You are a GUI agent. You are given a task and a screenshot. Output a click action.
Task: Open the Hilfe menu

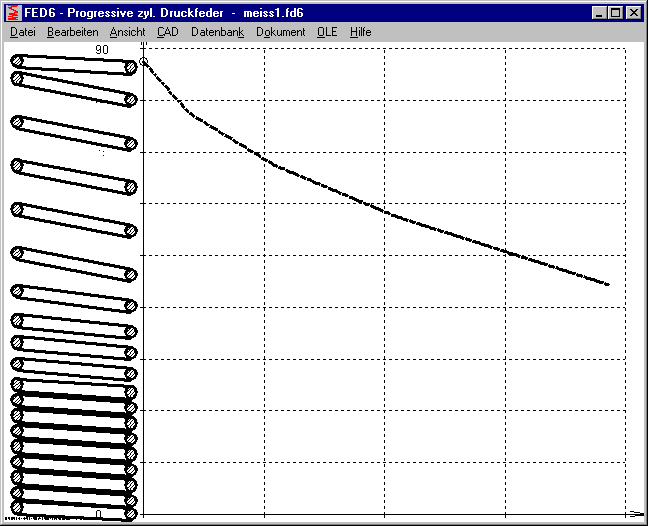360,32
